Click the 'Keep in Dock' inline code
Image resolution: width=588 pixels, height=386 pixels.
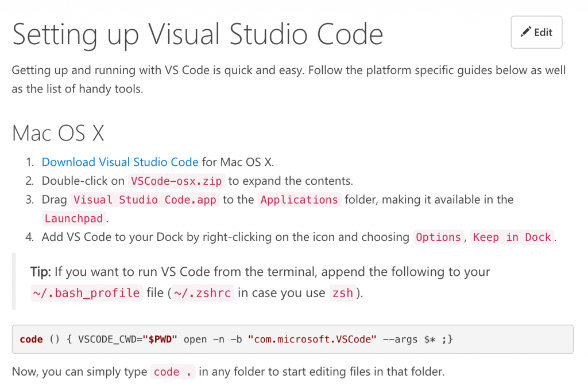(512, 237)
